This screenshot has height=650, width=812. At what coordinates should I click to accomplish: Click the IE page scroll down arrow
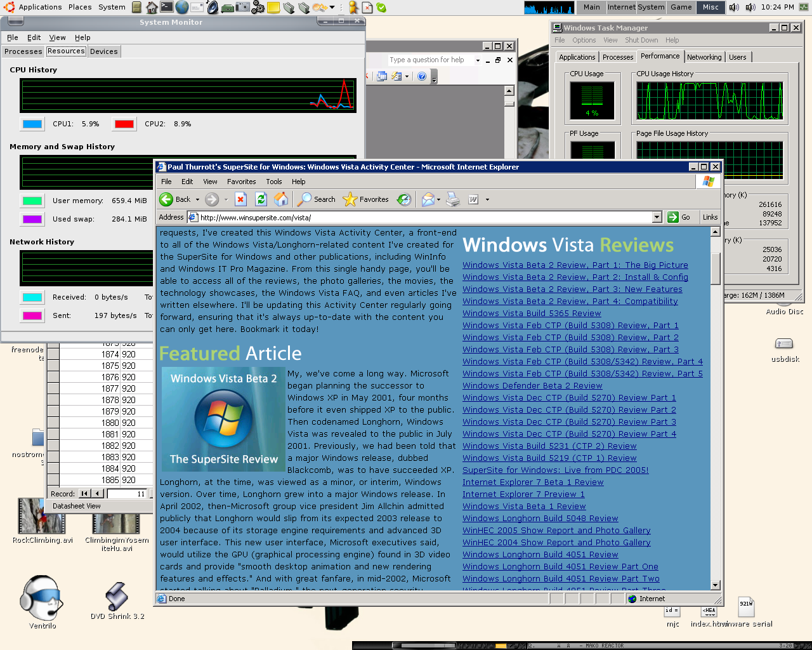click(x=716, y=585)
